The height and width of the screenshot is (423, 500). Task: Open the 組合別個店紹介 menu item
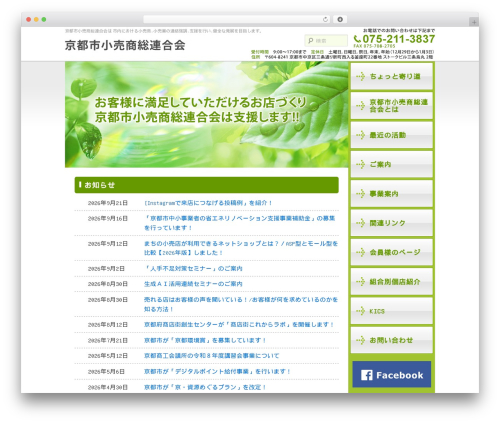[x=392, y=282]
